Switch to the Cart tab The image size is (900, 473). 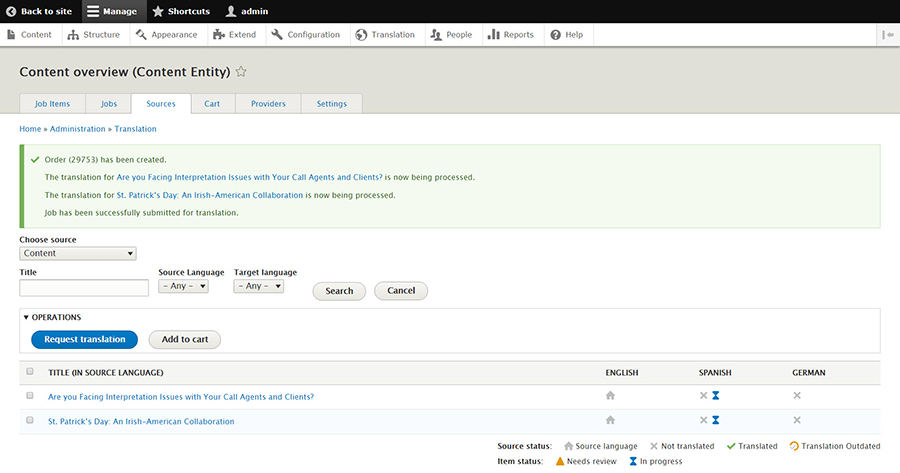tap(212, 104)
